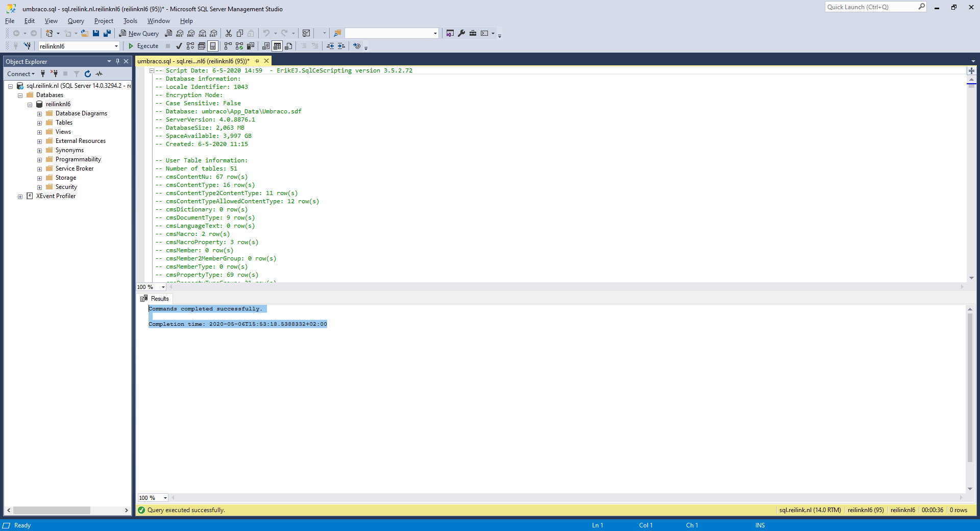Expand the Views folder
The image size is (980, 531).
[x=39, y=132]
